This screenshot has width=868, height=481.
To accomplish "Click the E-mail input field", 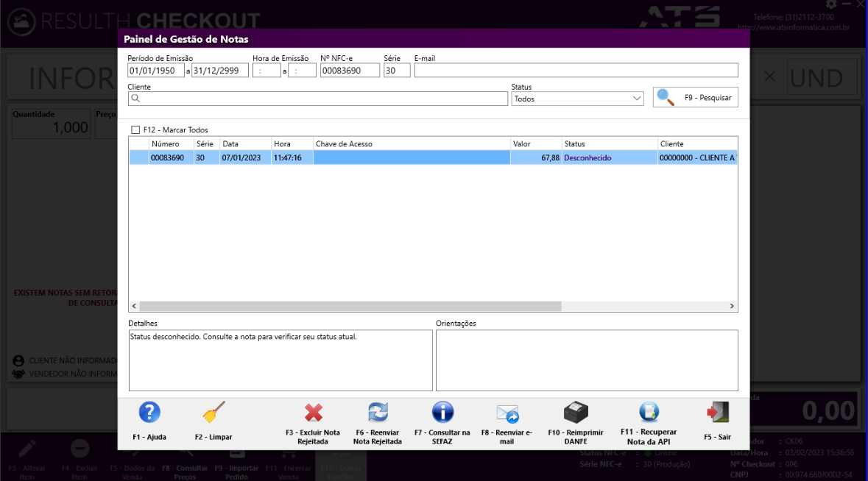I will coord(576,71).
